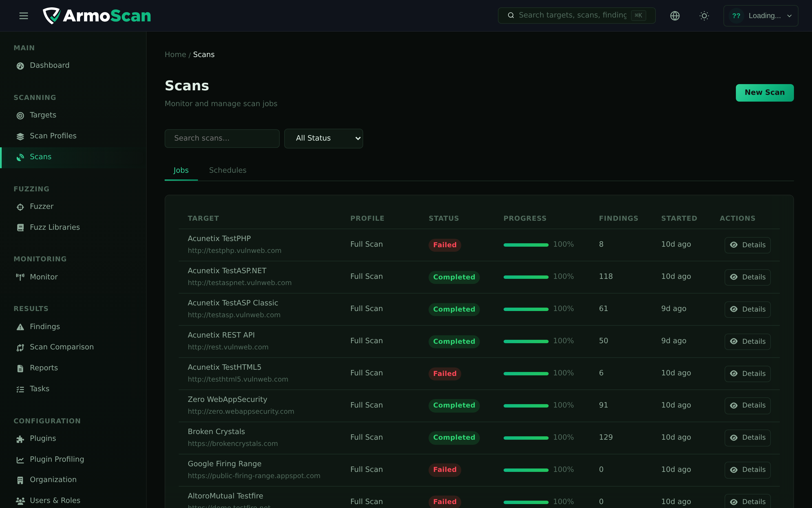This screenshot has height=508, width=812.
Task: Toggle light theme sun icon
Action: pyautogui.click(x=704, y=16)
